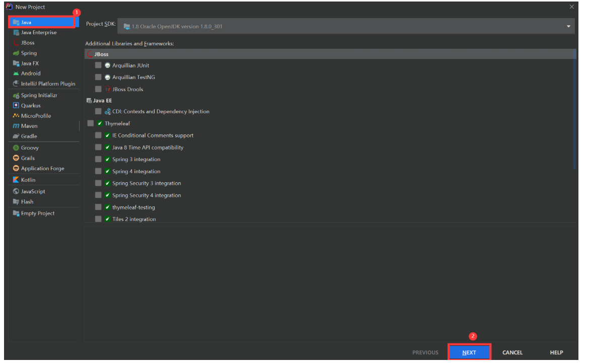Tick the JBoss Drools checkbox
Viewport: 589px width, 364px height.
(x=98, y=90)
